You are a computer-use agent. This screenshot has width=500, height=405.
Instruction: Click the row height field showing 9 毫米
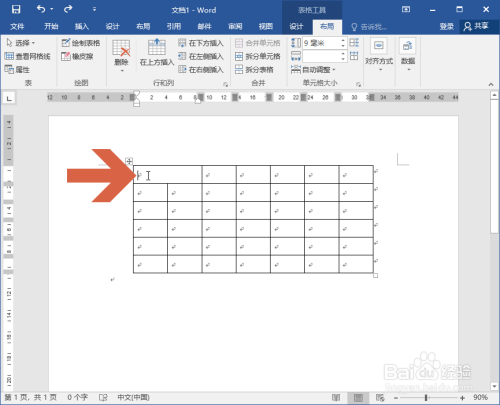pos(321,43)
